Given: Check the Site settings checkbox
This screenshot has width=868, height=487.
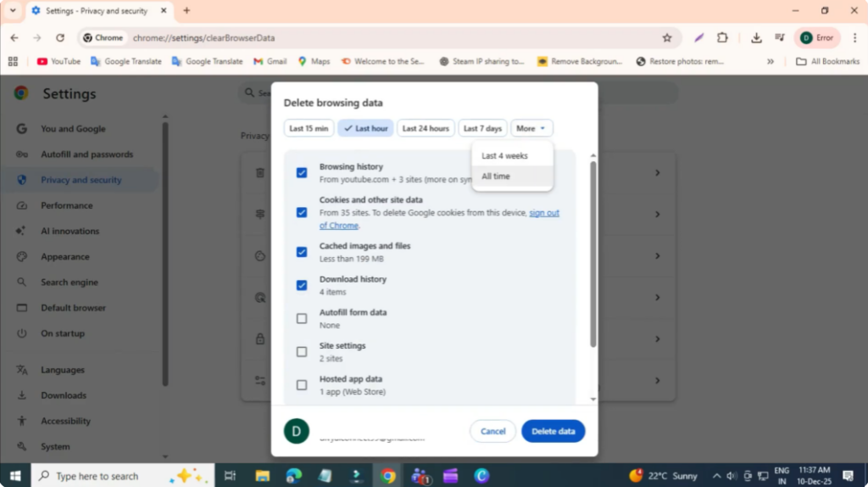Looking at the screenshot, I should click(302, 352).
